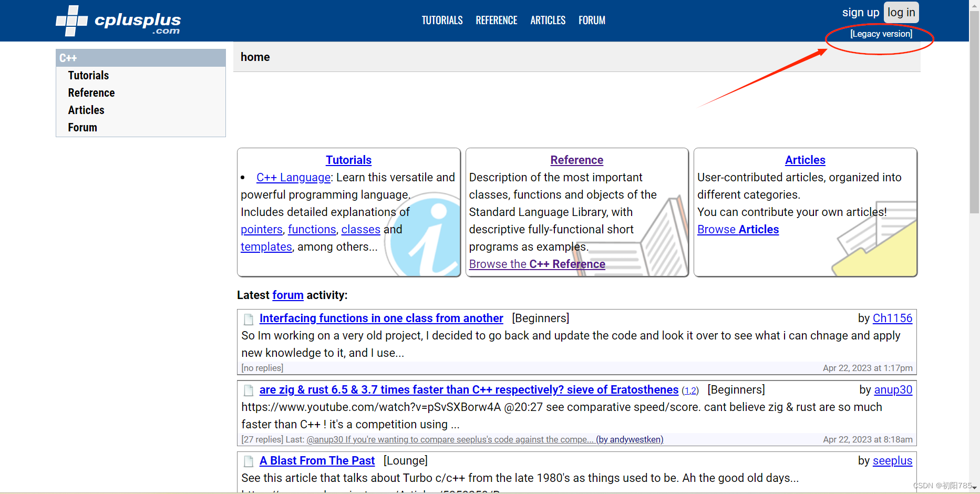Viewport: 980px width, 494px height.
Task: Open TUTORIALS in the top navigation
Action: 442,20
